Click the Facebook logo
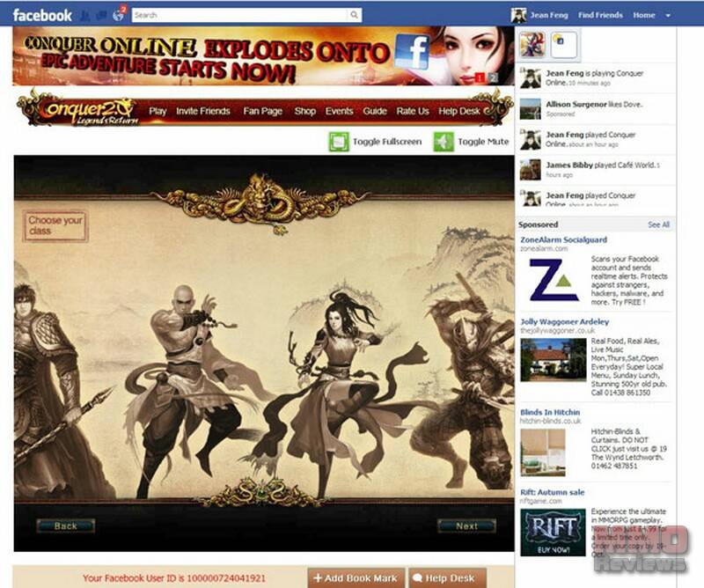The height and width of the screenshot is (588, 704). point(42,16)
